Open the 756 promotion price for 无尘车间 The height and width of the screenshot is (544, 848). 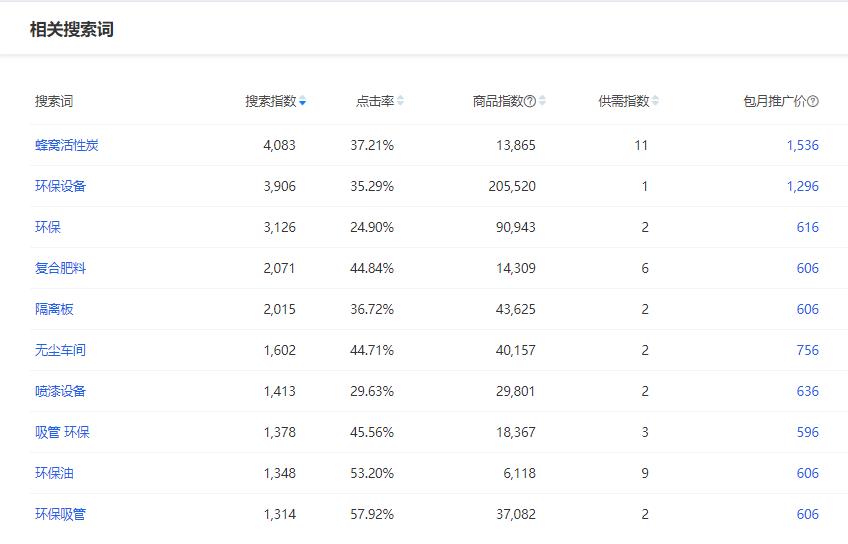(x=807, y=350)
